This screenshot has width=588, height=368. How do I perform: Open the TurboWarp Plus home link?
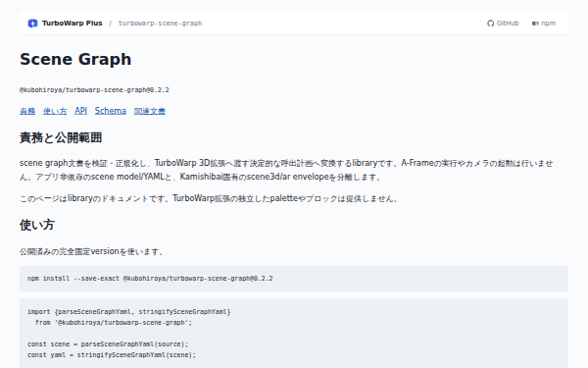pos(66,24)
